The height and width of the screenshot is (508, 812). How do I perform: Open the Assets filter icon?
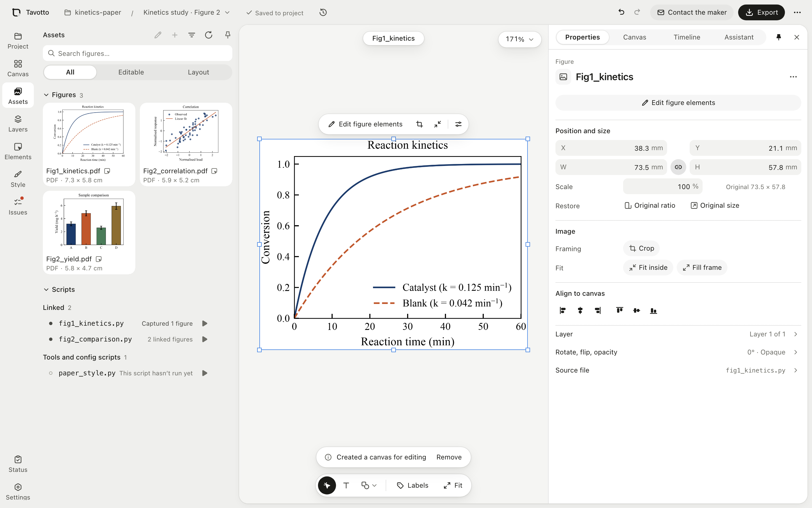192,35
